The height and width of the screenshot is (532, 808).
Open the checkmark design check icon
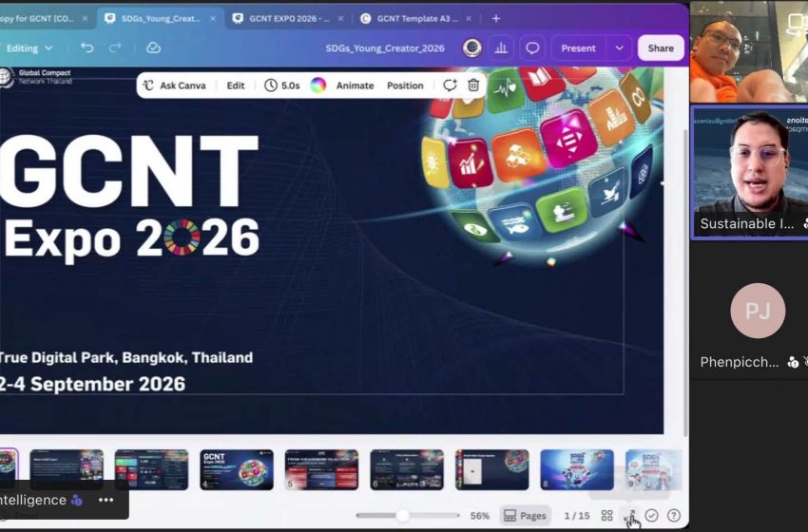652,516
